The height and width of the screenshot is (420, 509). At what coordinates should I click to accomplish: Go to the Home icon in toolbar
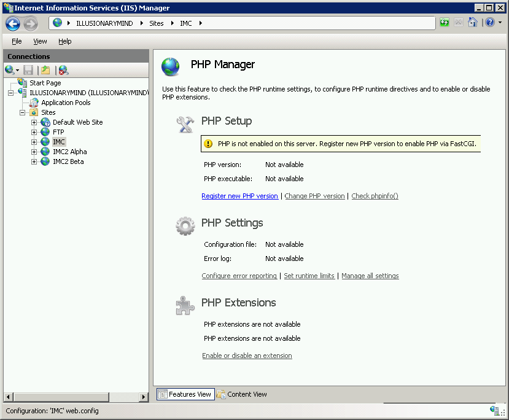coord(472,22)
